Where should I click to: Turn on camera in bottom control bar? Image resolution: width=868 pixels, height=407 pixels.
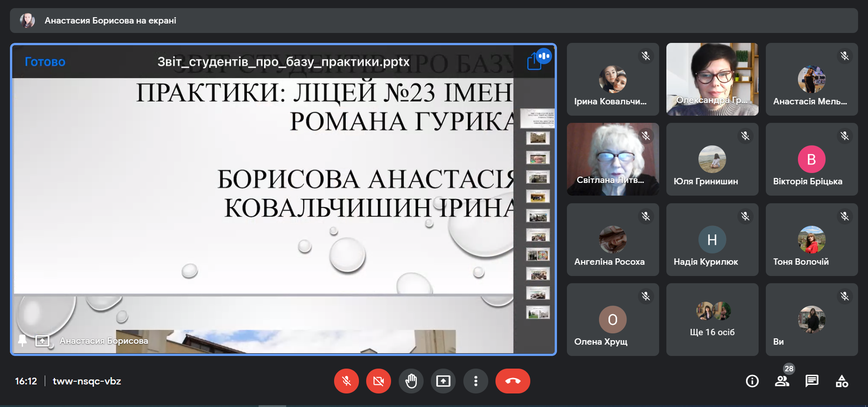[x=378, y=381]
